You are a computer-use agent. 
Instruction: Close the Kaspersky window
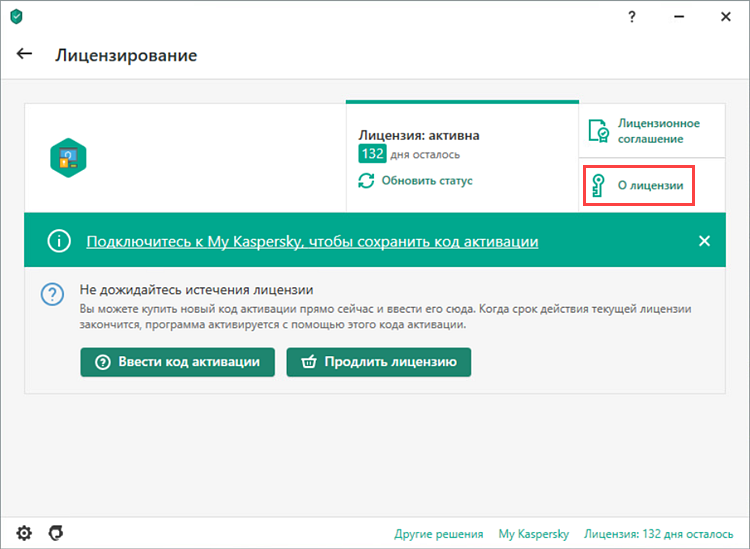(726, 17)
